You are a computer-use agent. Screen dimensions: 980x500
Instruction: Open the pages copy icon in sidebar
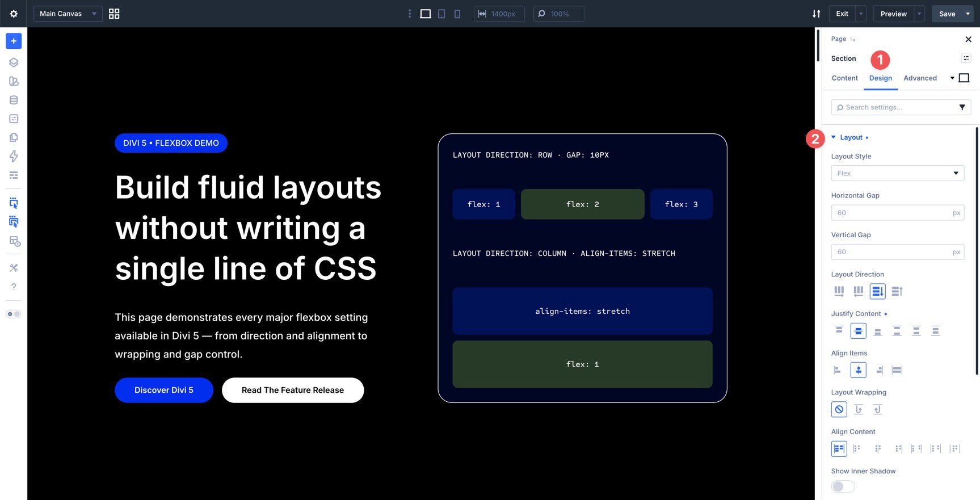point(14,137)
